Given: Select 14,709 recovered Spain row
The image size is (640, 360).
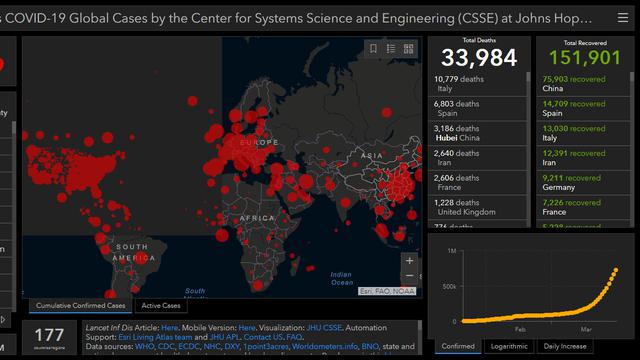Looking at the screenshot, I should click(x=583, y=109).
